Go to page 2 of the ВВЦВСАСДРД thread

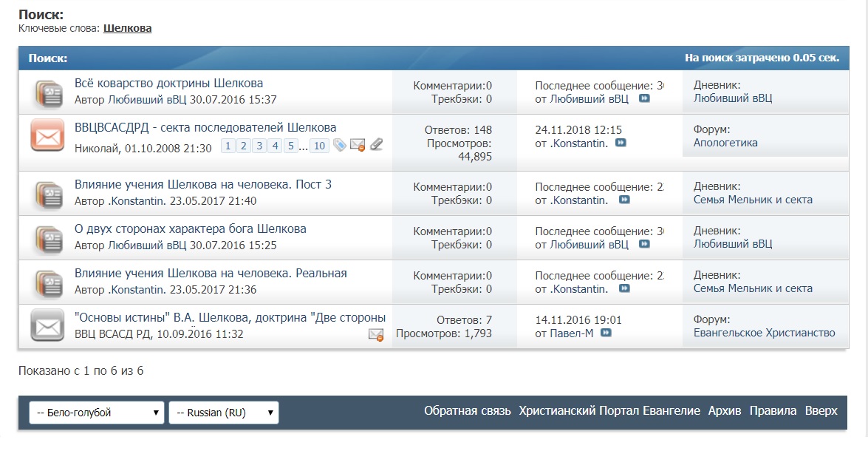[244, 146]
